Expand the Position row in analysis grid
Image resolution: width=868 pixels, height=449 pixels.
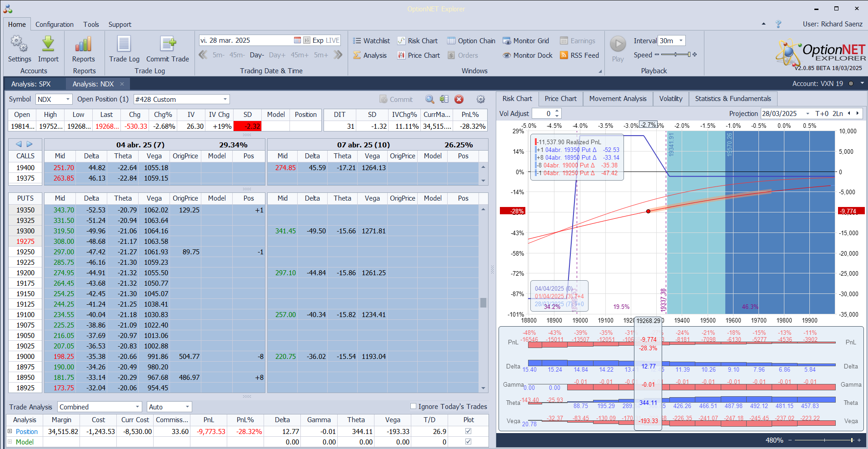click(x=10, y=431)
